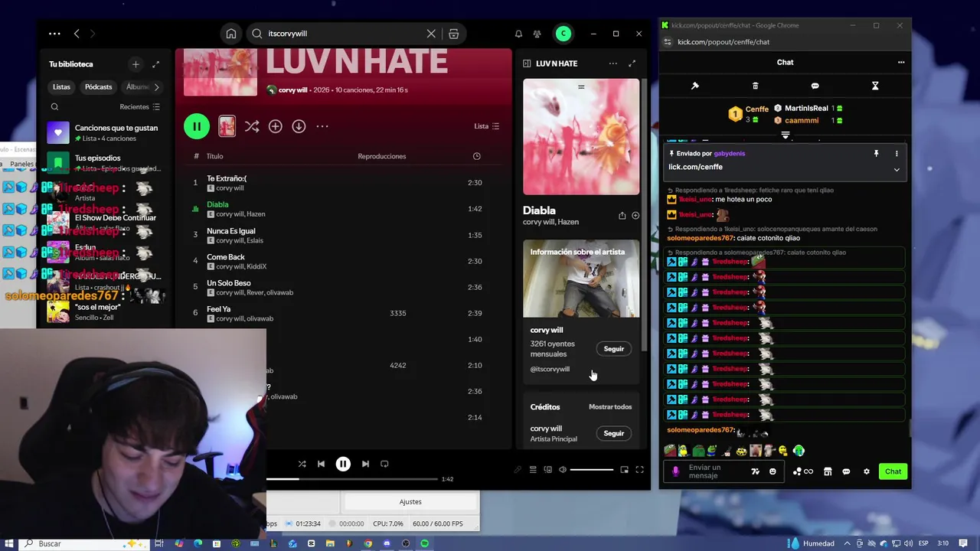Open the moderator hammer tool in Kick chat
This screenshot has width=980, height=551.
tap(695, 86)
